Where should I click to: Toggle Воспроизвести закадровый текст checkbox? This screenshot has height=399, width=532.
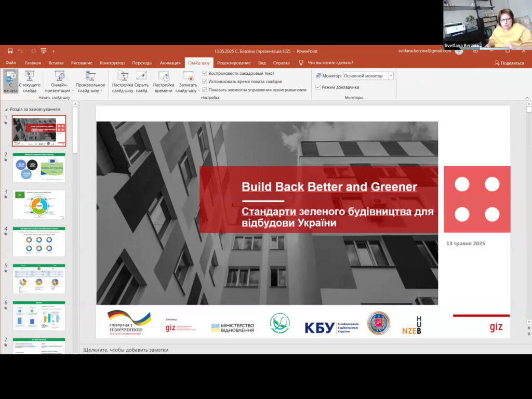coord(205,74)
